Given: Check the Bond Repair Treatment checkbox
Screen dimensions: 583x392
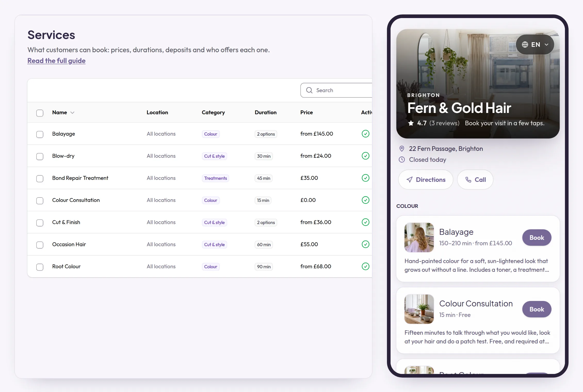Looking at the screenshot, I should point(40,179).
